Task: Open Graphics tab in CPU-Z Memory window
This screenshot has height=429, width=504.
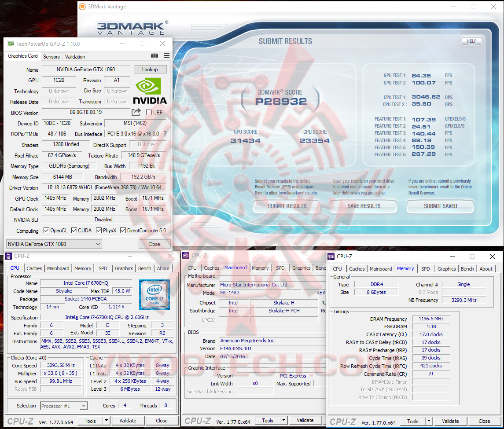Action: point(446,269)
